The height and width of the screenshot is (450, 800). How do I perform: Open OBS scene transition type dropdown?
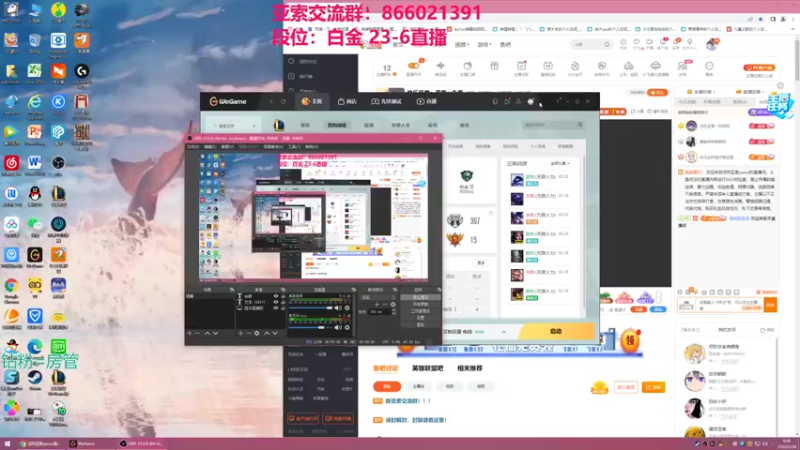pyautogui.click(x=378, y=297)
